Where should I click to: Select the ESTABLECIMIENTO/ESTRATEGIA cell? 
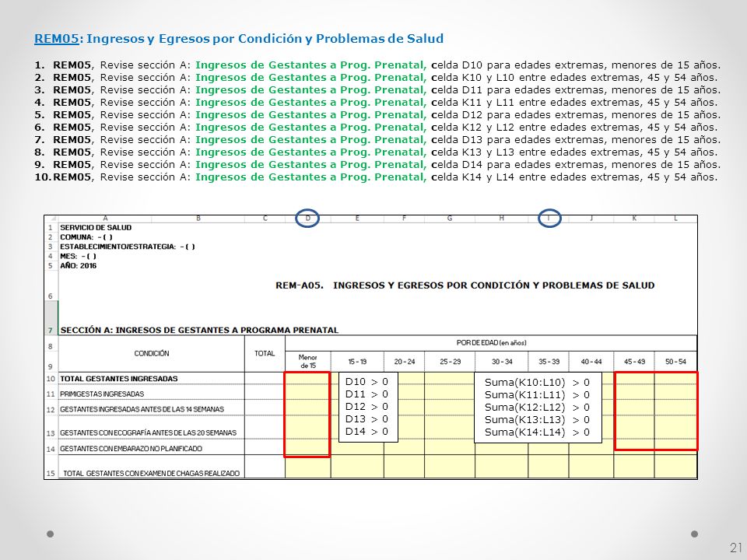coord(128,247)
